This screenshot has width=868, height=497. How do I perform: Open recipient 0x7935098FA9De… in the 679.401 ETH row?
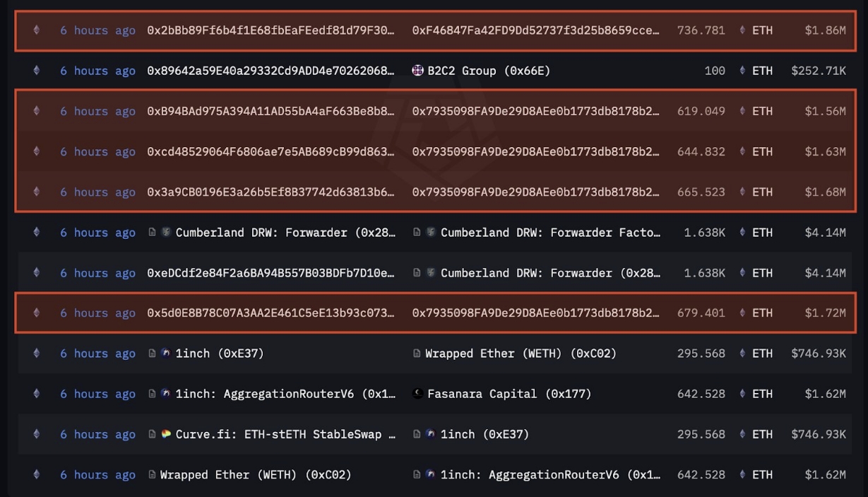536,313
